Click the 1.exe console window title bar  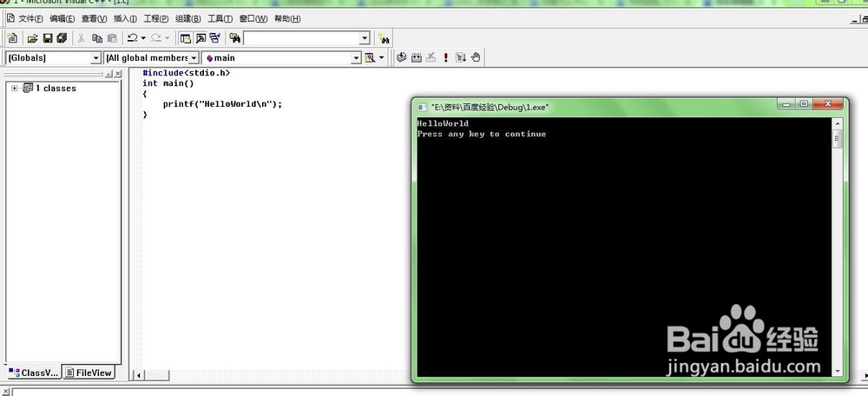coord(592,107)
